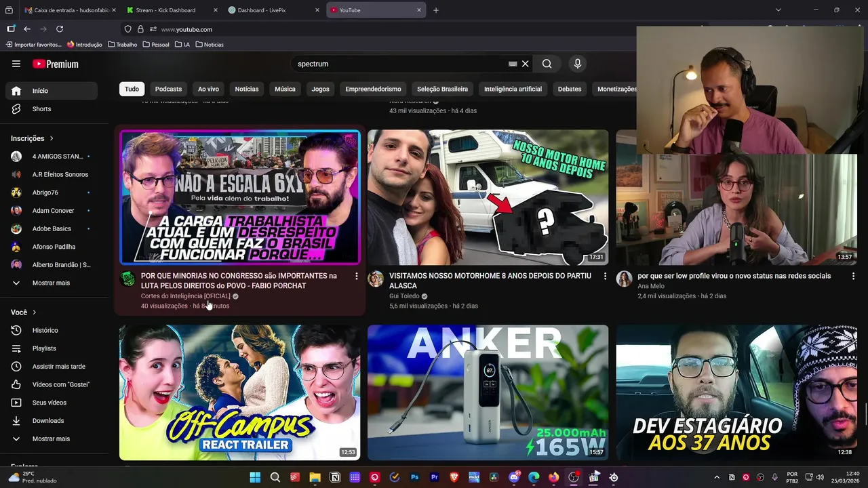Open a new browser tab with plus
This screenshot has height=488, width=868.
(436, 10)
